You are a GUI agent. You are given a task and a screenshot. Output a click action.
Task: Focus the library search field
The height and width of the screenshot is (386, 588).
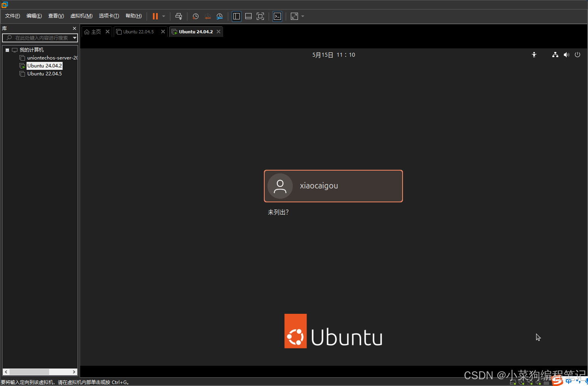coord(40,38)
